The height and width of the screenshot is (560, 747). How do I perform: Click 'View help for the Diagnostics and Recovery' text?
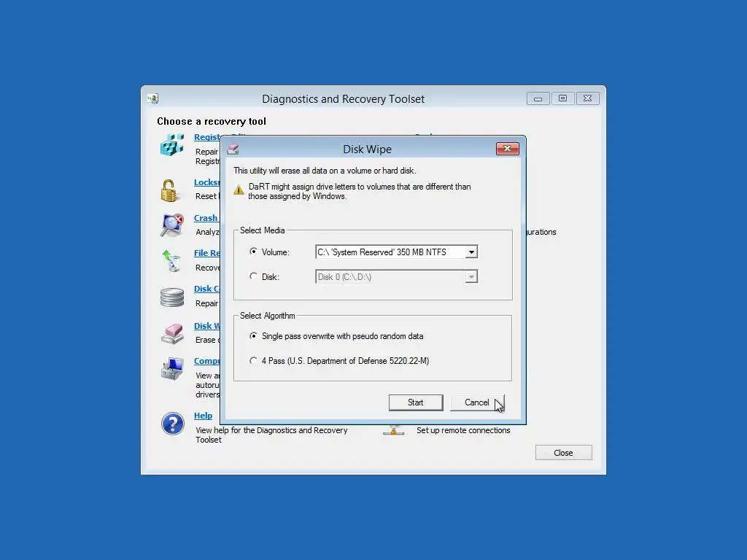(x=271, y=430)
